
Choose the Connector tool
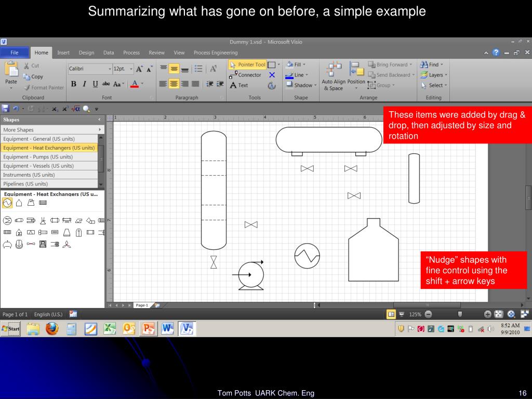(x=245, y=75)
